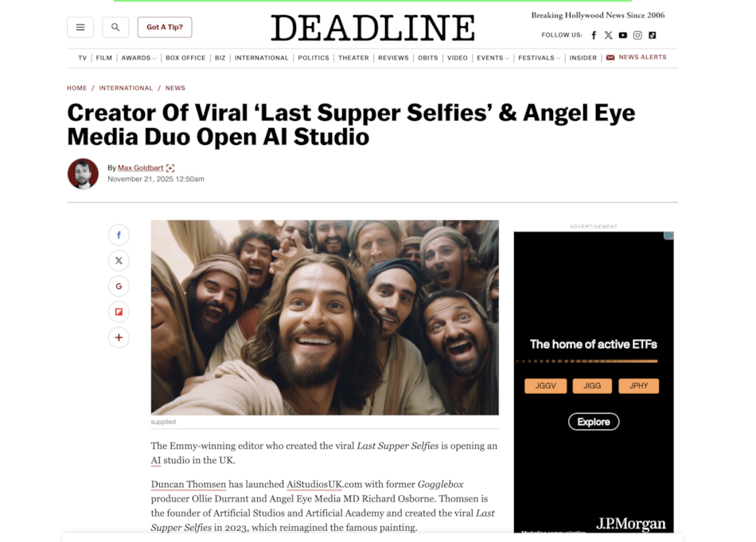Expand the Festivals dropdown menu

[539, 58]
